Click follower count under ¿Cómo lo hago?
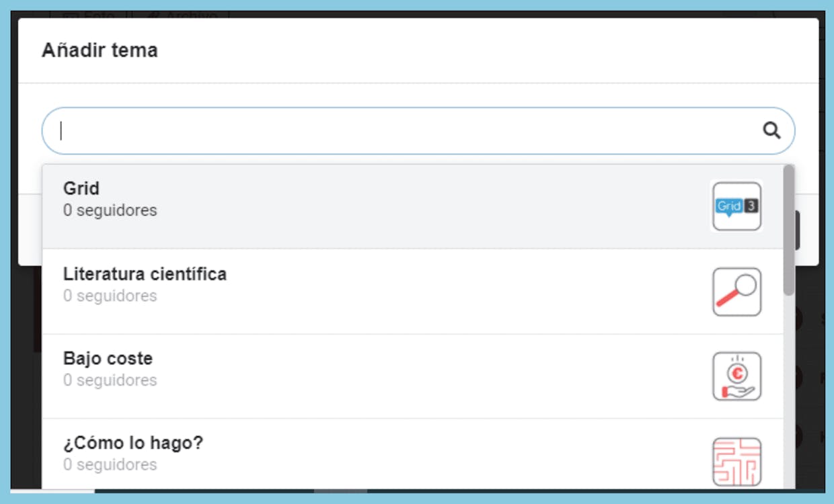Screen dimensions: 834x504 point(110,465)
